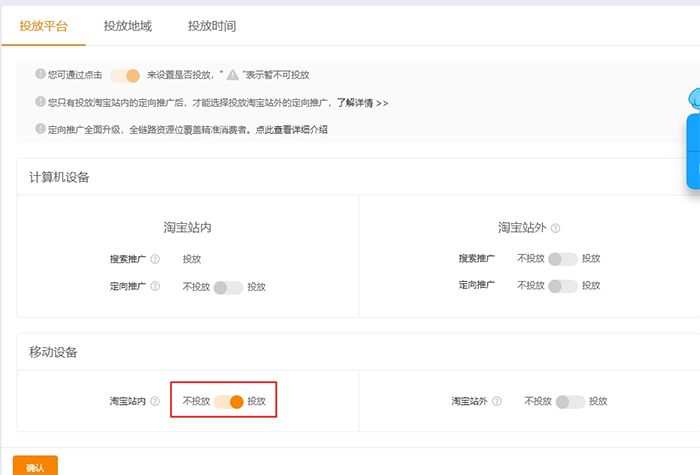The image size is (700, 475).
Task: Switch to the 投放时间 tab
Action: coord(211,26)
